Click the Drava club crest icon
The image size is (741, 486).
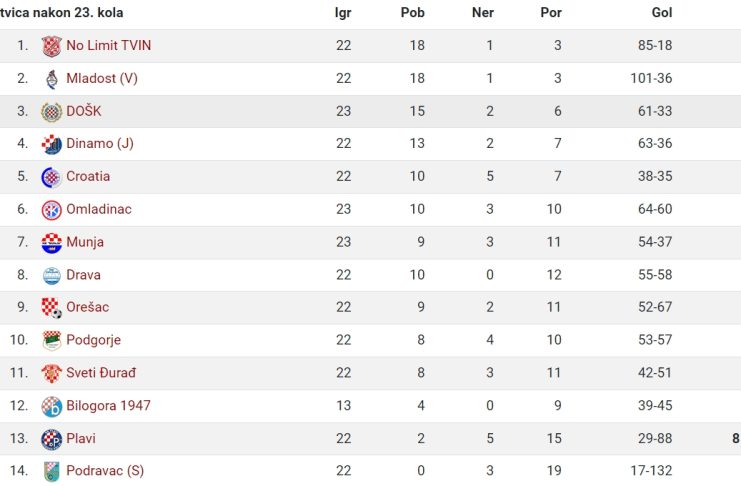click(x=52, y=276)
